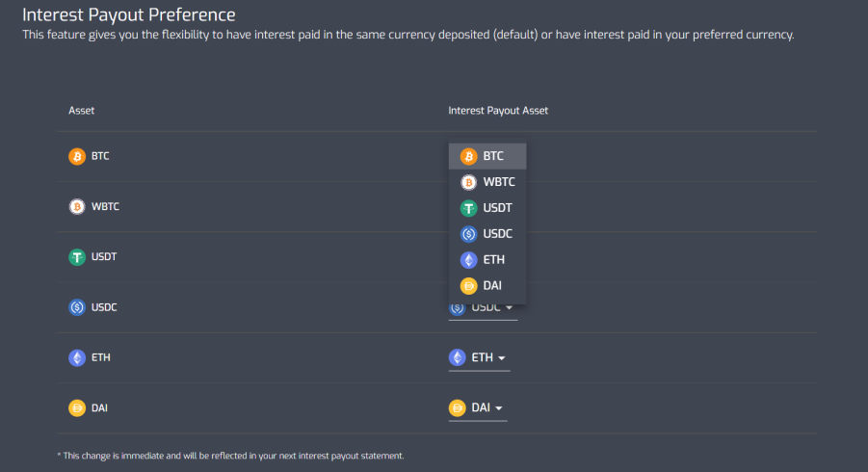Click the Interest Payout Asset column header
This screenshot has width=868, height=472.
pyautogui.click(x=498, y=111)
